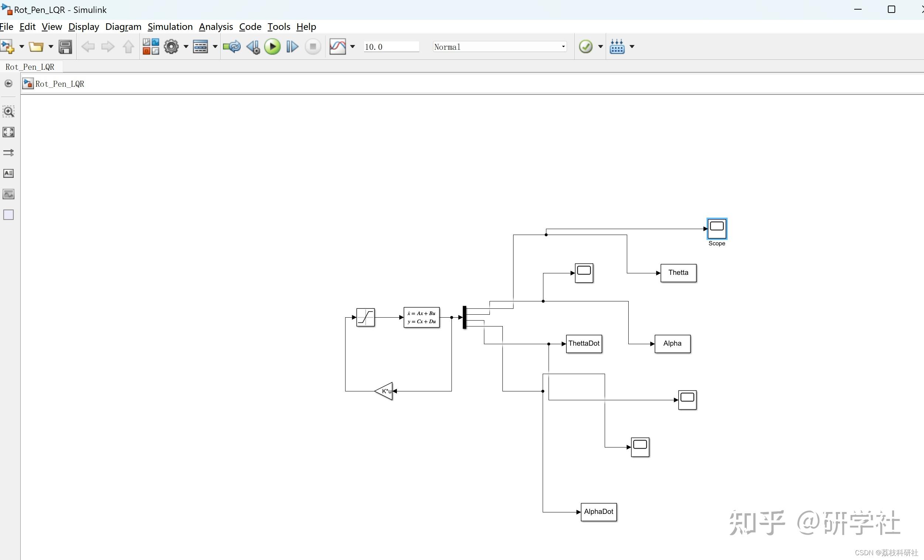Click the stop time field showing 10.0
Viewport: 924px width, 560px height.
pos(391,46)
